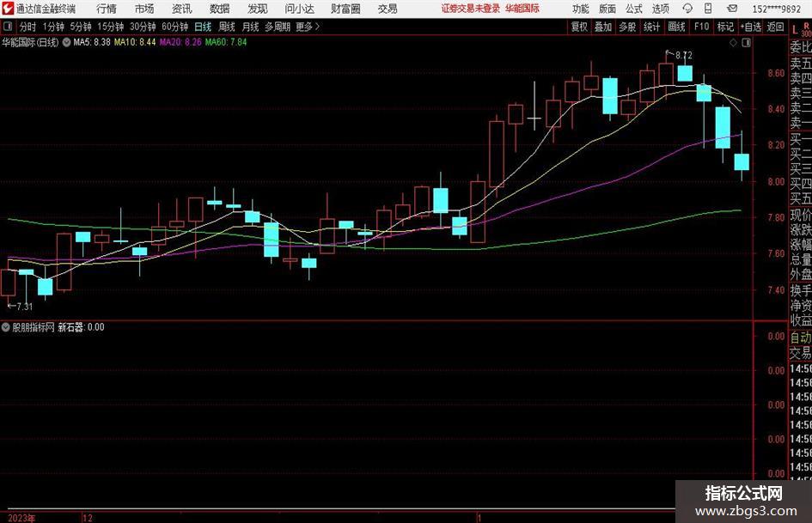Switch to the 分时 period tab
812x523 pixels.
click(28, 27)
